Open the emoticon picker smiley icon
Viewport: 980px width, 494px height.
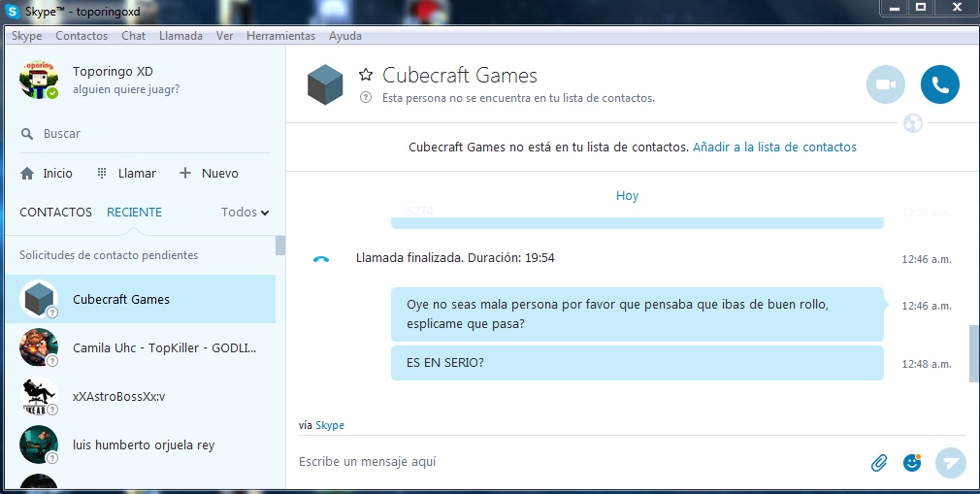pyautogui.click(x=912, y=463)
